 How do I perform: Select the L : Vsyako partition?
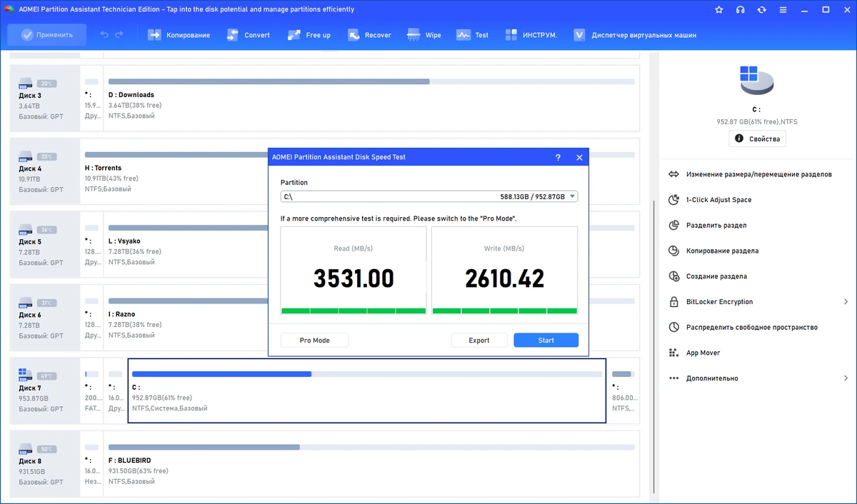[186, 246]
